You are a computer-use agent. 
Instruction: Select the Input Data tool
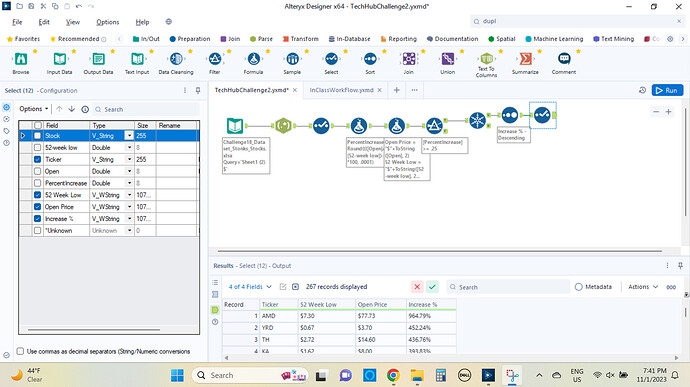[x=59, y=59]
